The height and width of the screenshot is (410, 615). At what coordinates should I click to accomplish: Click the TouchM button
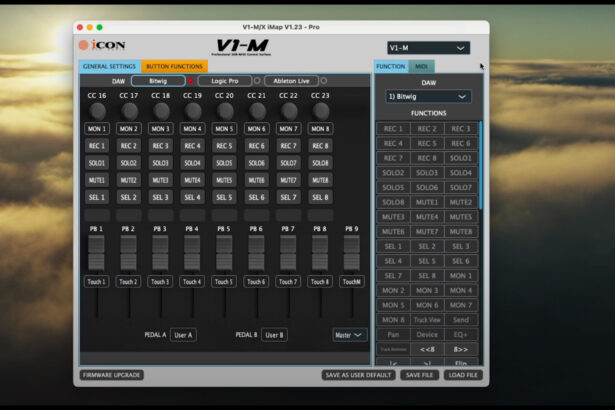[352, 282]
